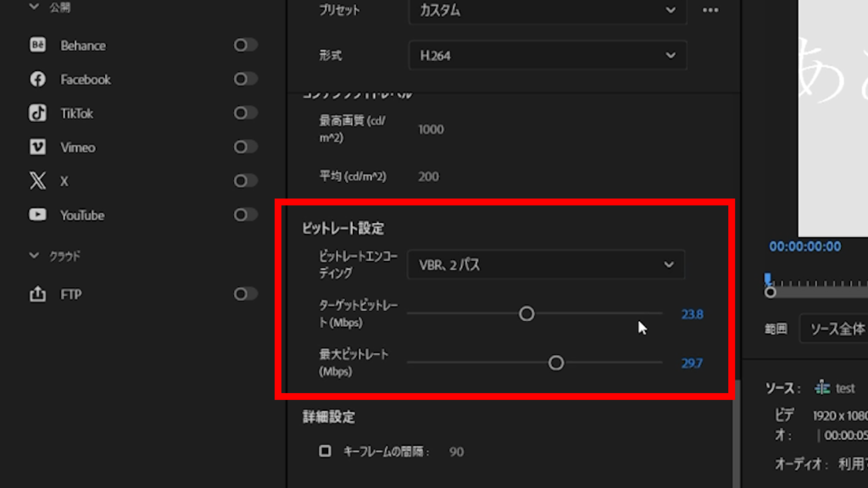This screenshot has width=868, height=488.
Task: Enable Behance publishing toggle
Action: (x=245, y=45)
